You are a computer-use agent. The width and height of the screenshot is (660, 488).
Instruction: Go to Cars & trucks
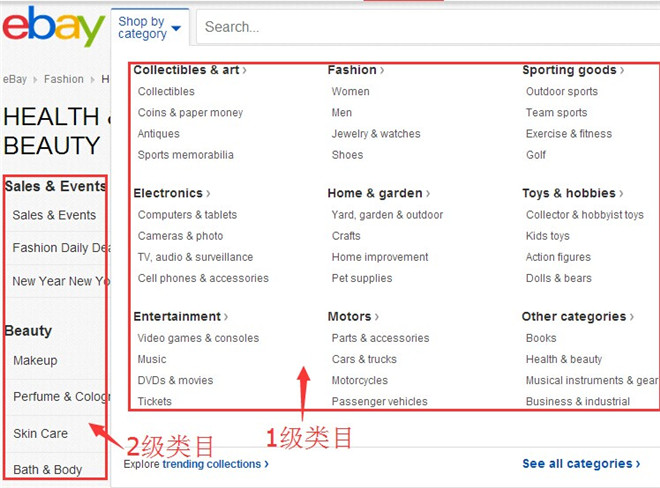coord(364,360)
